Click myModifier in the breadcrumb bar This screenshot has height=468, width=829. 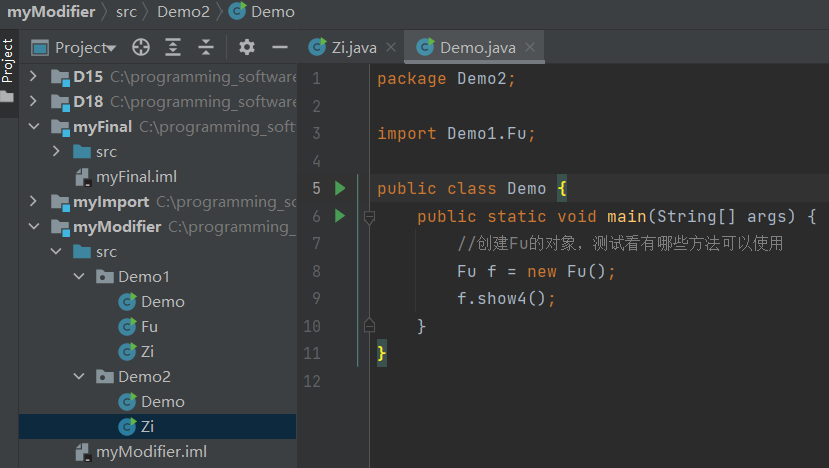point(51,12)
